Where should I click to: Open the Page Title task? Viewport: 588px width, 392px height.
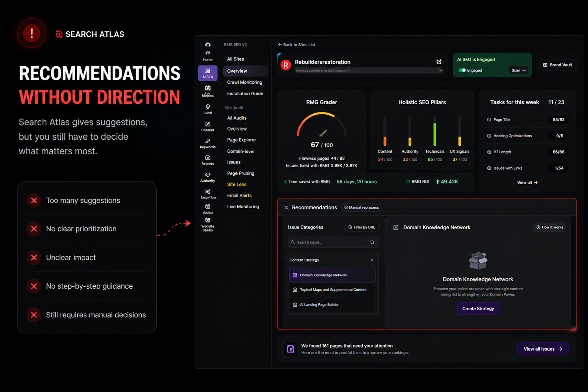(x=528, y=119)
